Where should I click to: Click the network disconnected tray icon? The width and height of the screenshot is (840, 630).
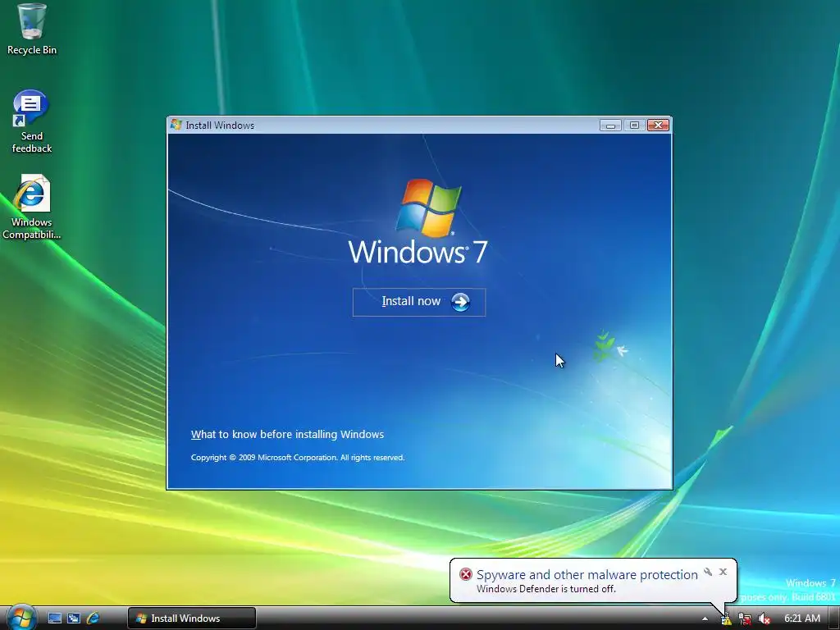point(745,619)
